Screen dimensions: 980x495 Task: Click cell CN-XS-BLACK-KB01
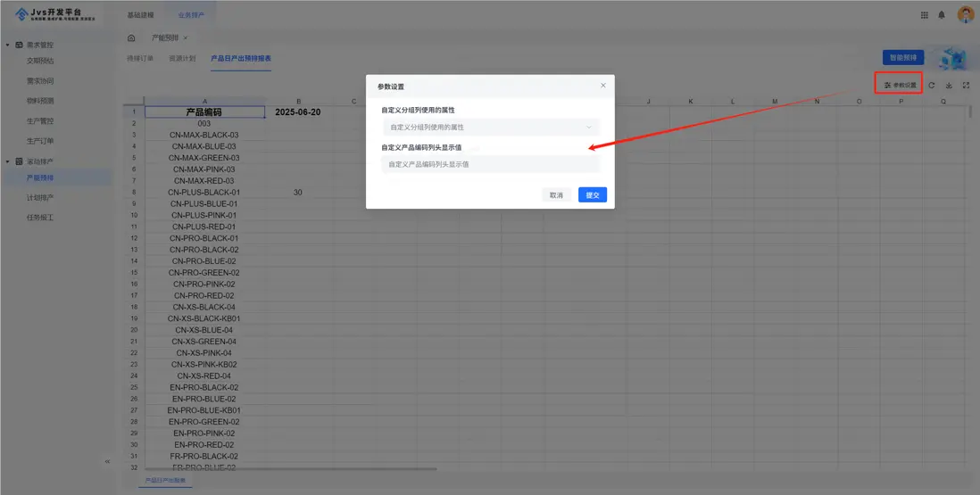(x=204, y=318)
